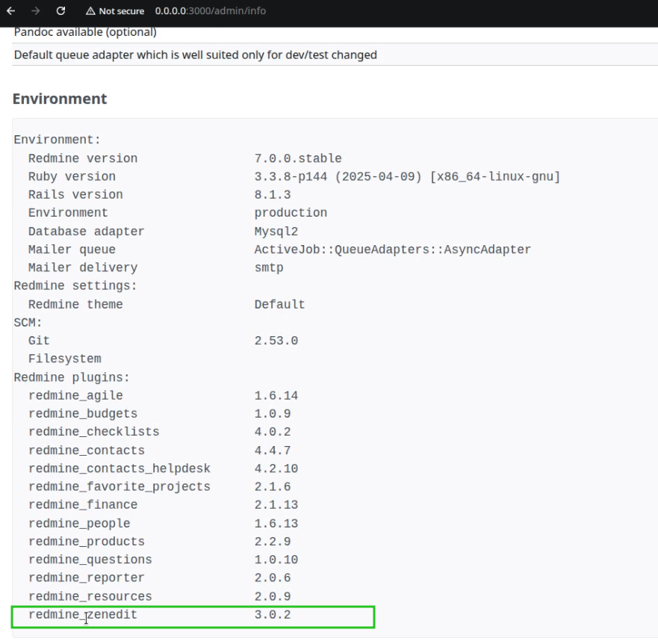Viewport: 658px width, 644px height.
Task: Click redmine_checklists version 4.0.2
Action: point(273,432)
